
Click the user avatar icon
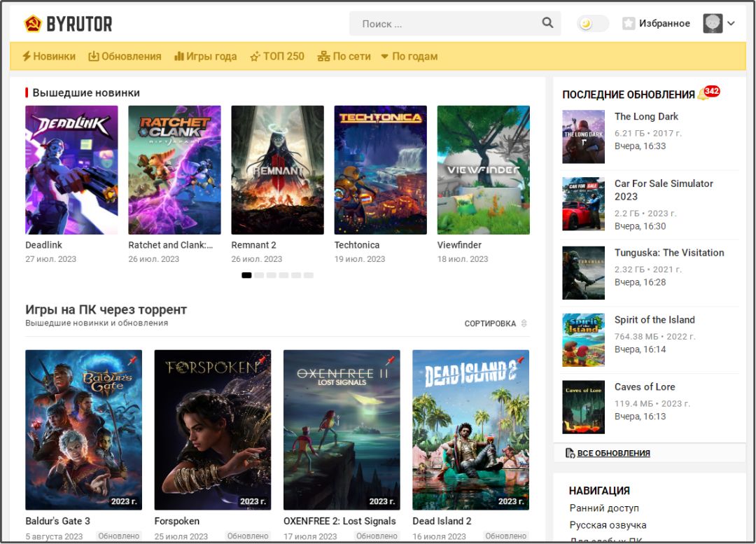[713, 23]
